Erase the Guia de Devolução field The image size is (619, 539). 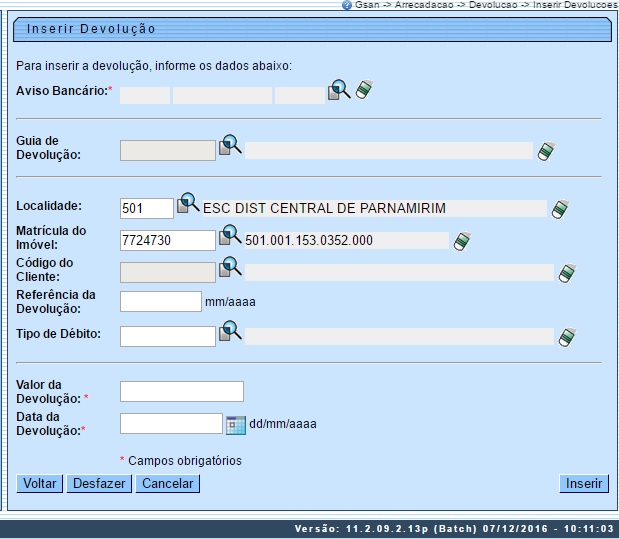(546, 151)
